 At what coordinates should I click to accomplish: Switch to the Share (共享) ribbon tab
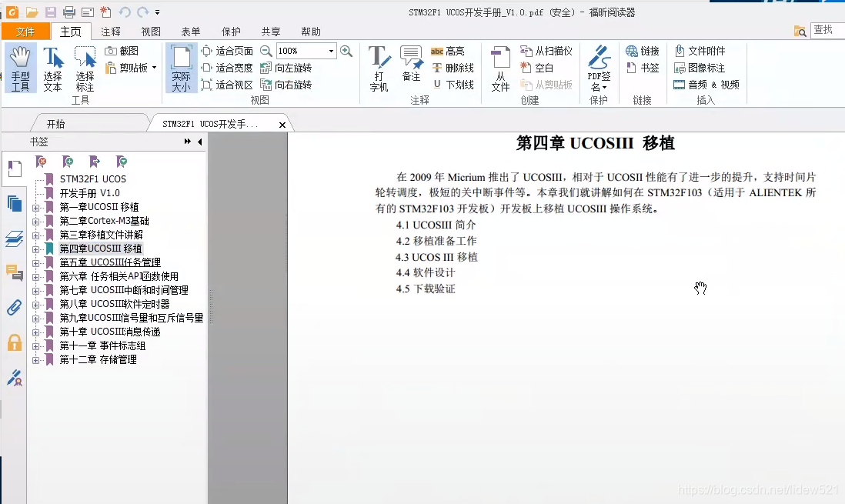point(271,32)
